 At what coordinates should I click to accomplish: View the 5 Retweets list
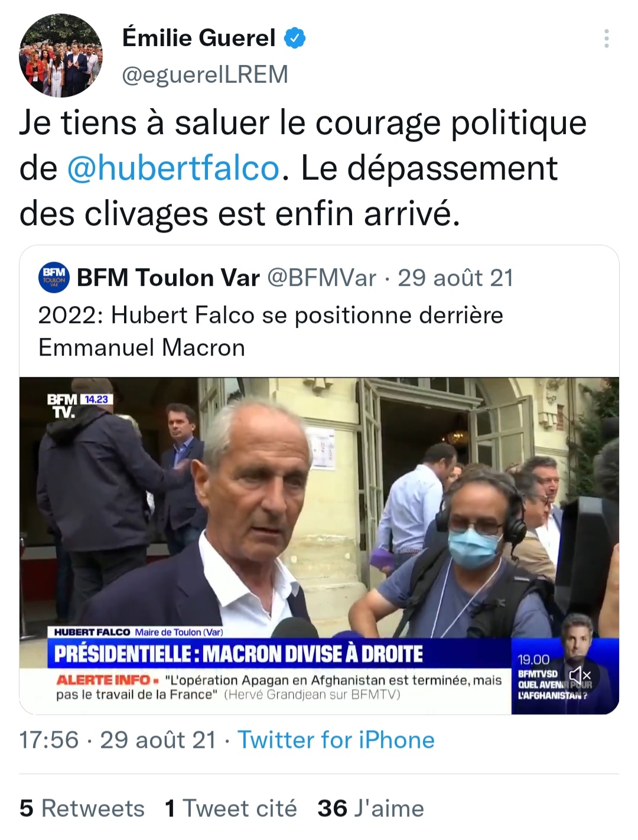82,808
